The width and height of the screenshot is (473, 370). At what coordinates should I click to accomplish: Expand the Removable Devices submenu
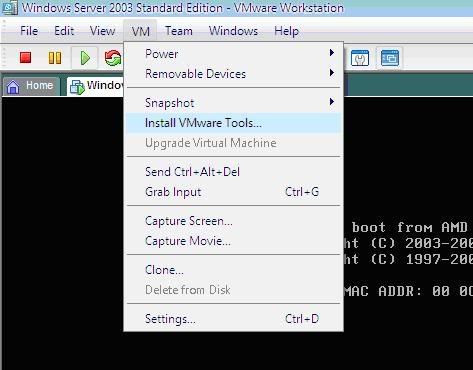tap(234, 74)
